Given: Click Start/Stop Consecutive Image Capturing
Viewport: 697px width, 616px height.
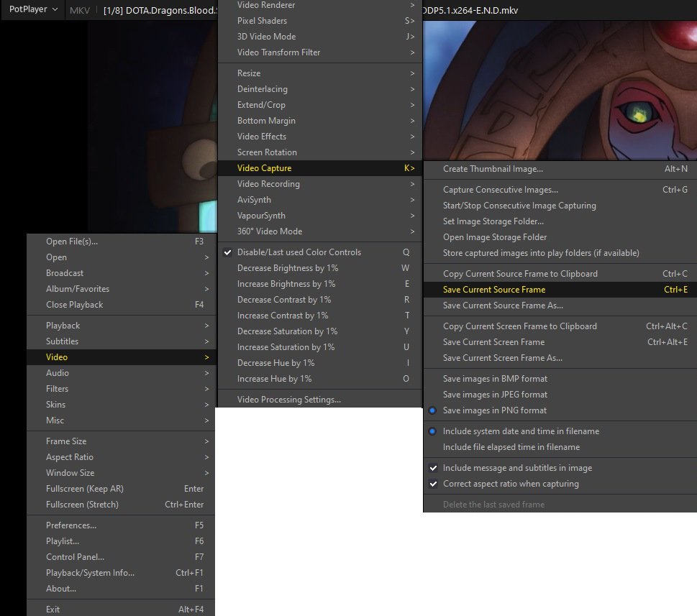Looking at the screenshot, I should (x=560, y=206).
